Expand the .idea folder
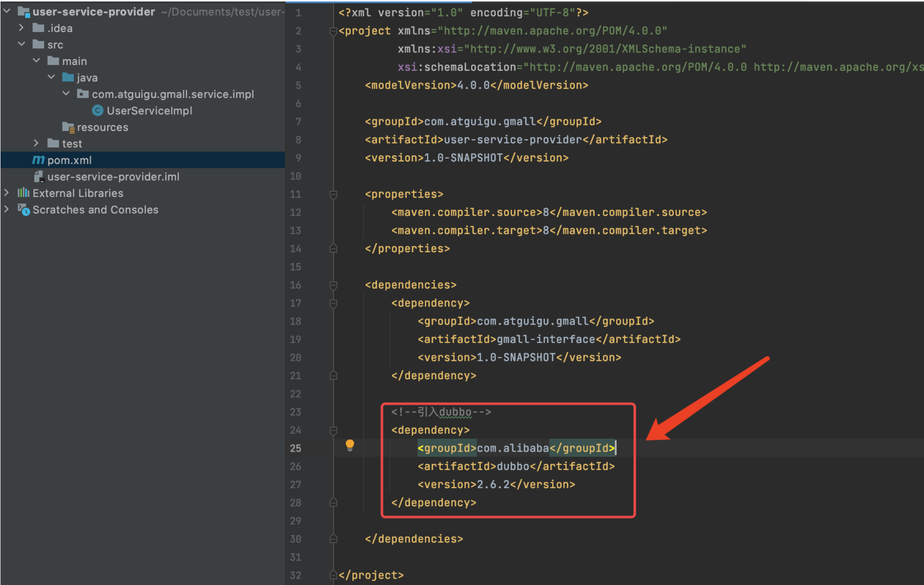924x585 pixels. (21, 28)
